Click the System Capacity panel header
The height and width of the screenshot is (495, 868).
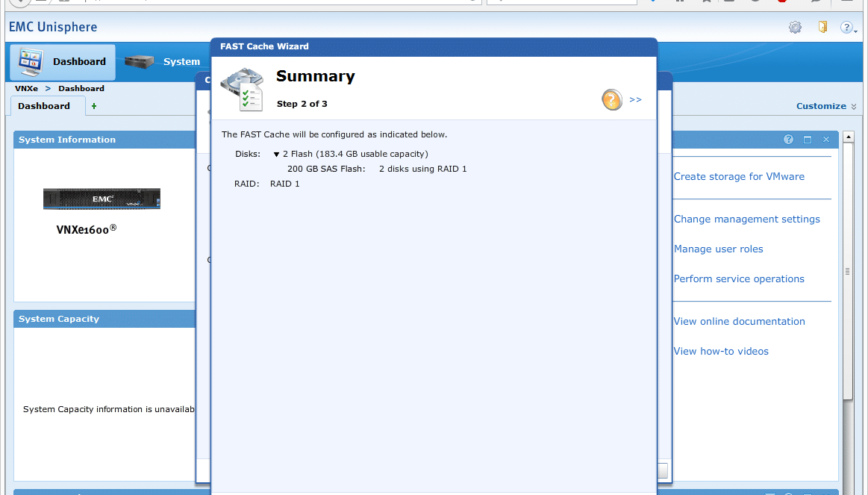104,319
